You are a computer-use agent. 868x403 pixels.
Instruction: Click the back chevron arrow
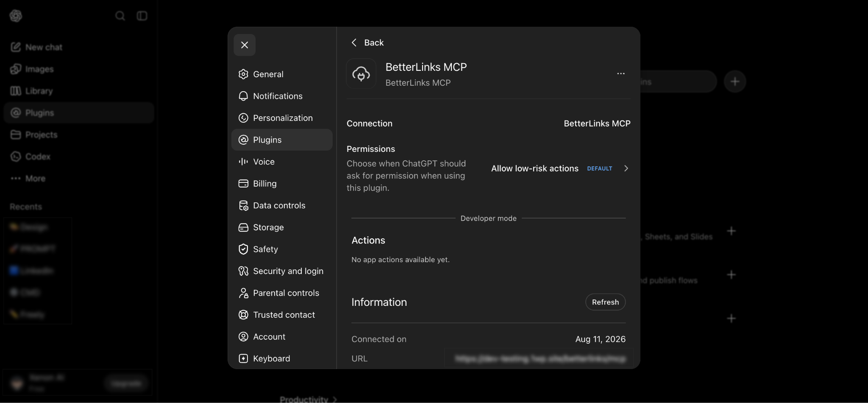354,42
